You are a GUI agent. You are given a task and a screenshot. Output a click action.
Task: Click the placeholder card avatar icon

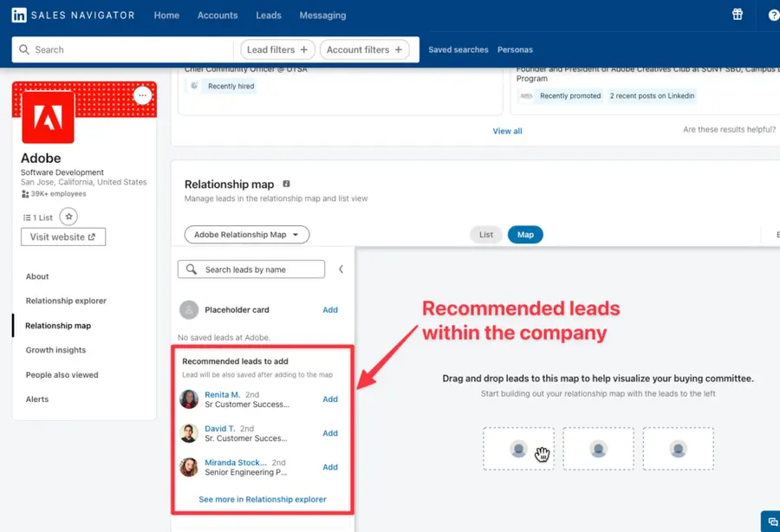tap(189, 309)
